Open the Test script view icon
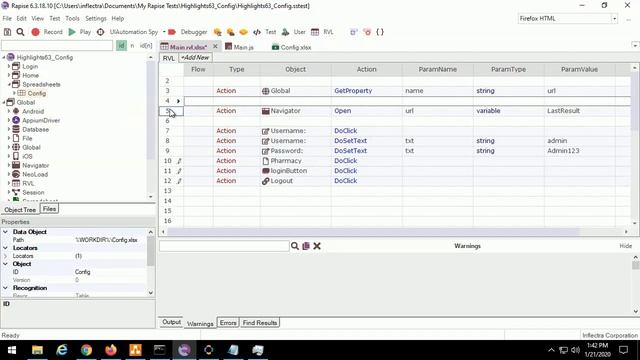Viewport: 640px width, 360px height. click(x=264, y=32)
